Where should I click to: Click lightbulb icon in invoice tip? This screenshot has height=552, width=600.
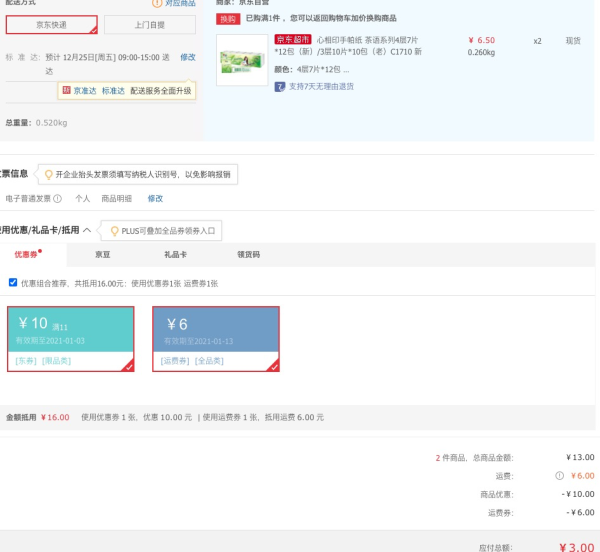click(49, 175)
